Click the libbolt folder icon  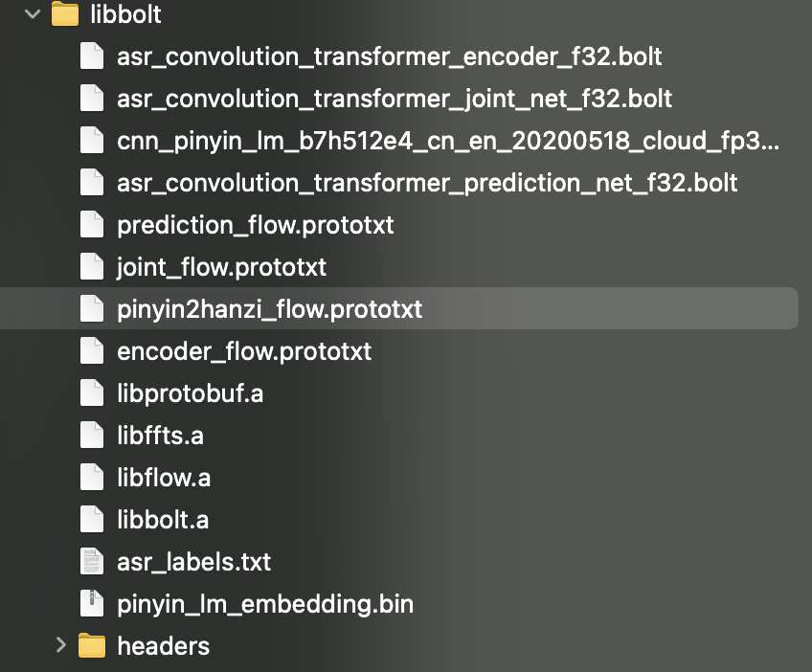pos(65,14)
